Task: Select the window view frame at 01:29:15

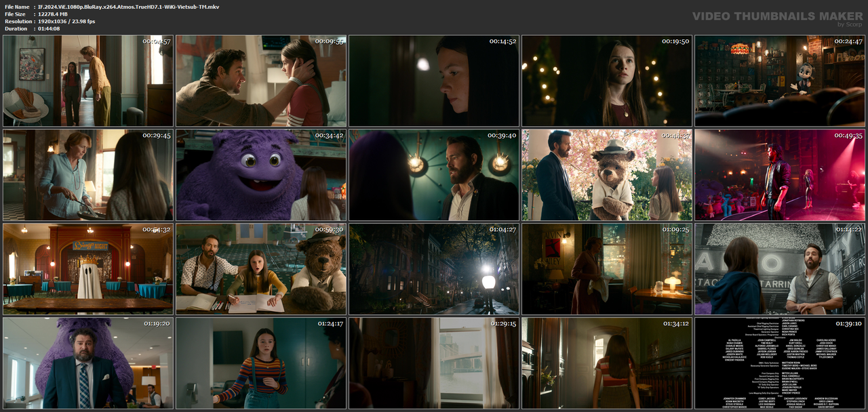Action: [434, 363]
